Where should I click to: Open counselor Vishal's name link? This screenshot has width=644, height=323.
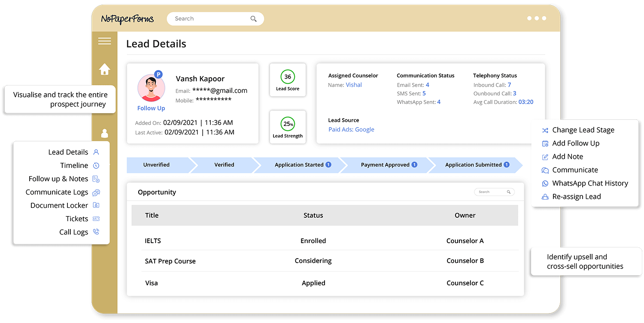pyautogui.click(x=354, y=85)
